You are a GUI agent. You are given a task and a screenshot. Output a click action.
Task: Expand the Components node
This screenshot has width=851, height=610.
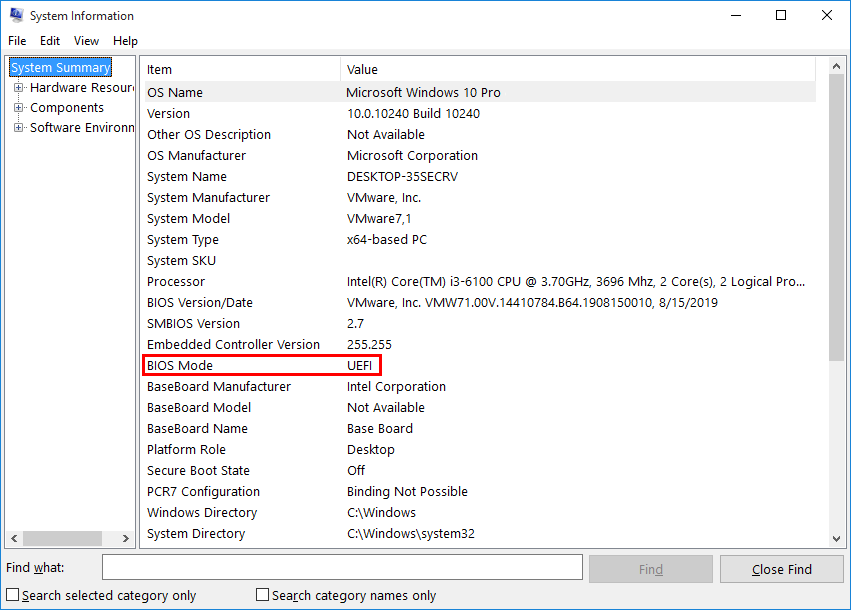click(x=18, y=107)
